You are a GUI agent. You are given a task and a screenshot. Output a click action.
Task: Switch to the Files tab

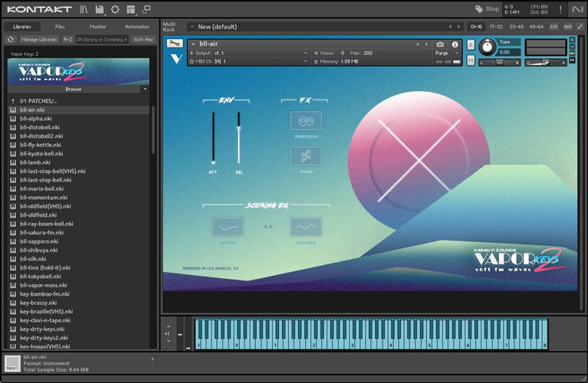(60, 27)
